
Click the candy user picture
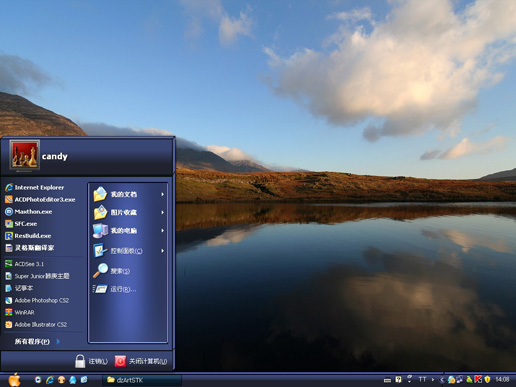pyautogui.click(x=25, y=155)
